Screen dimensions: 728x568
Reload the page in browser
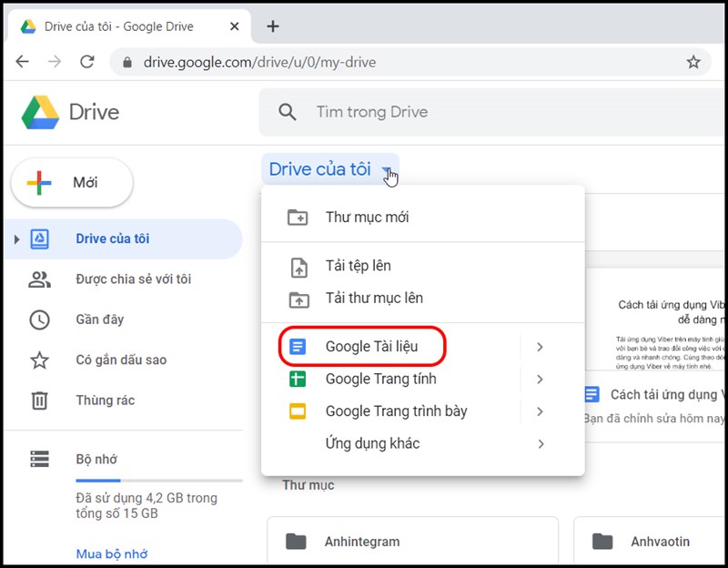tap(87, 62)
